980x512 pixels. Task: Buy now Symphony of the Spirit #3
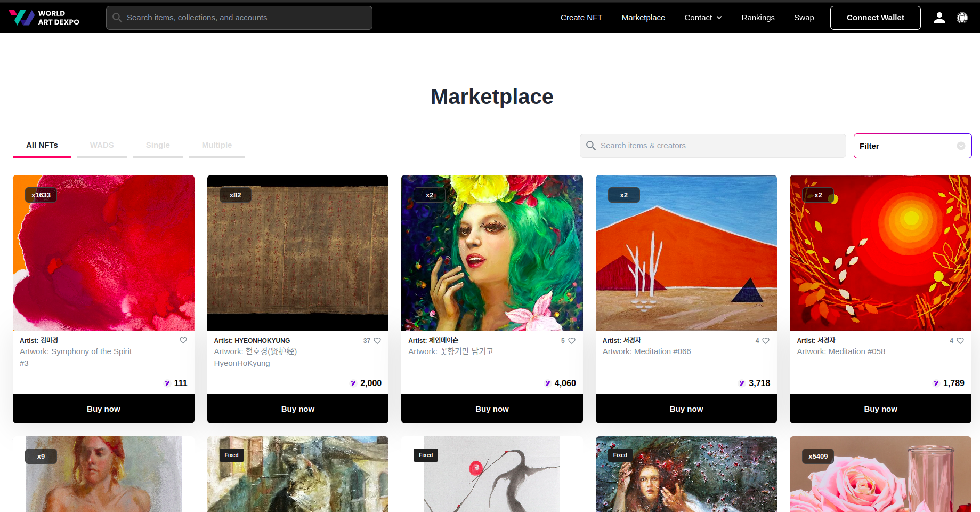[x=103, y=409]
